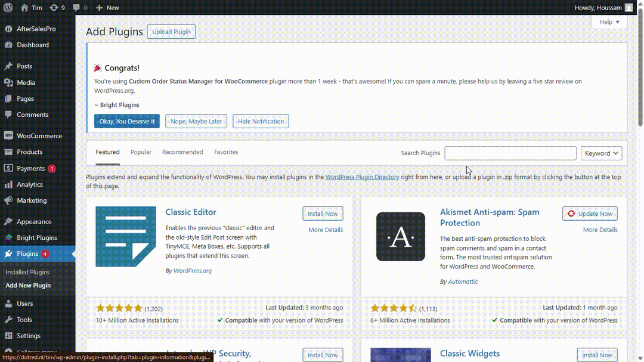Viewport: 644px width, 362px height.
Task: Click the Payments notification badge
Action: coord(52,168)
